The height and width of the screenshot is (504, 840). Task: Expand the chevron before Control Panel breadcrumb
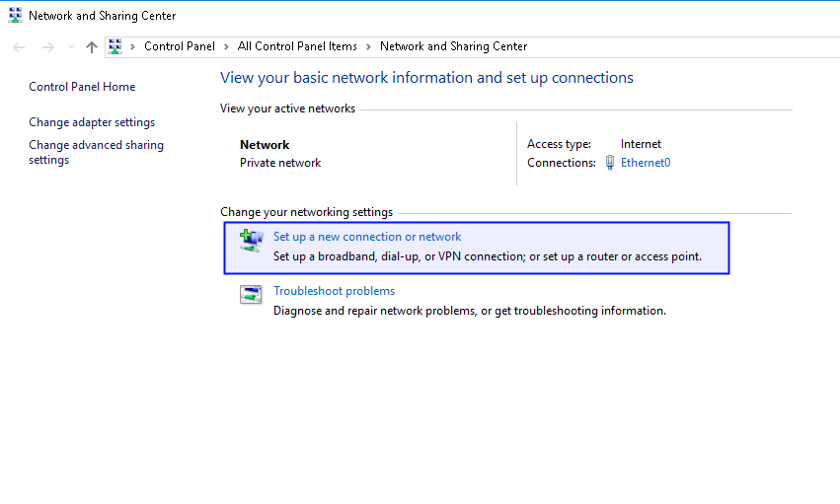(x=133, y=46)
